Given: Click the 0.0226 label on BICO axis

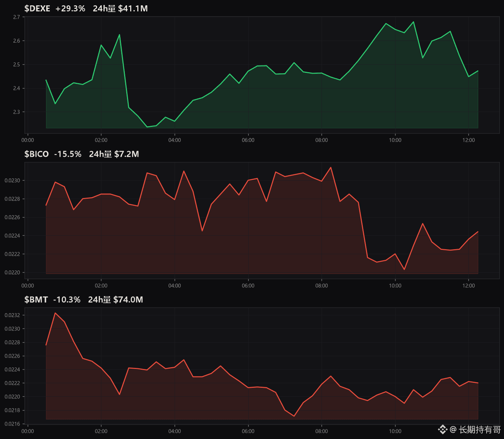Looking at the screenshot, I should [x=12, y=218].
